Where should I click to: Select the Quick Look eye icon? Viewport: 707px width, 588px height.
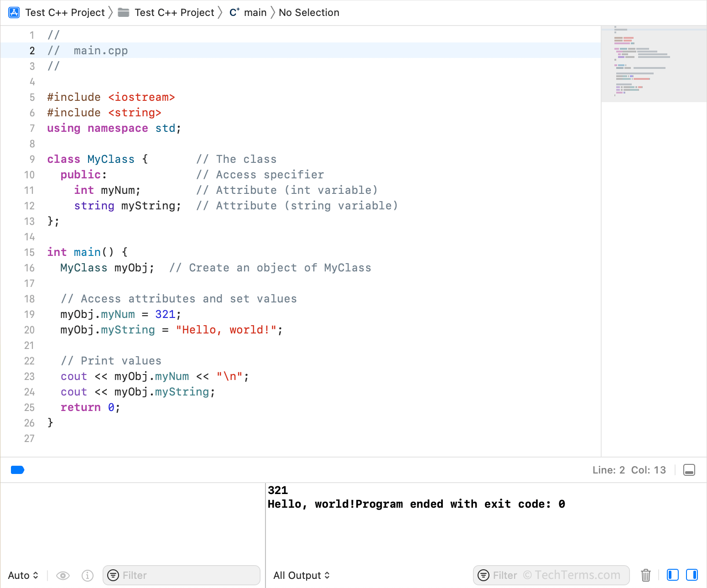(62, 575)
